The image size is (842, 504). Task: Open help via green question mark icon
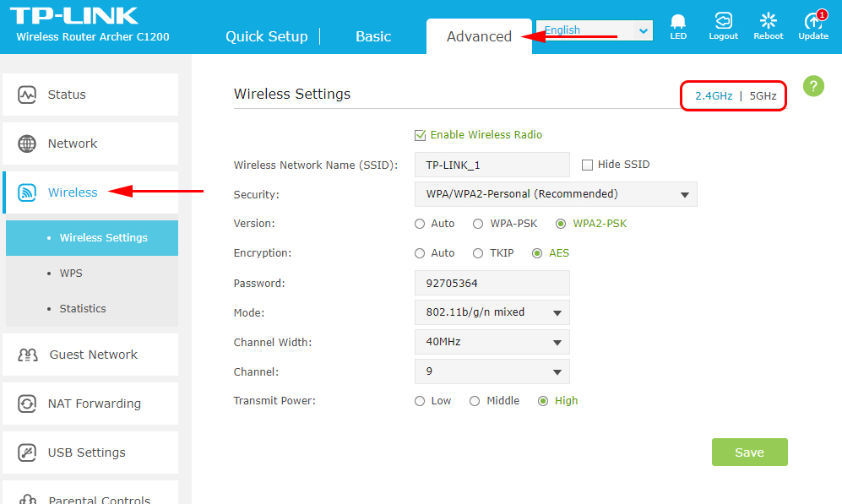(813, 86)
